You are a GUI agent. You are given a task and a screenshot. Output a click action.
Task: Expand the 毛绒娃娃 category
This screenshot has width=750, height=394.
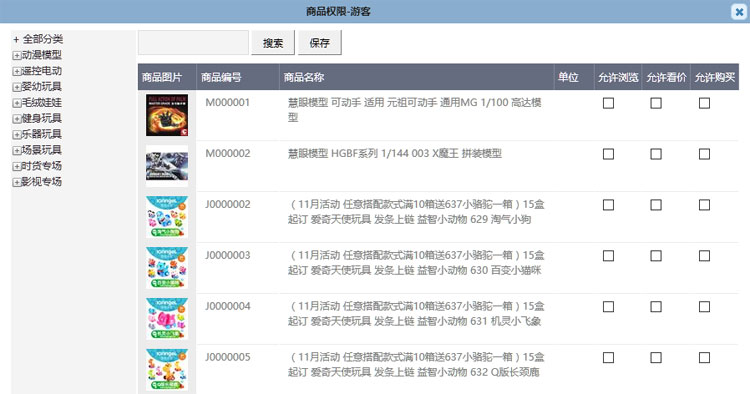pyautogui.click(x=17, y=103)
